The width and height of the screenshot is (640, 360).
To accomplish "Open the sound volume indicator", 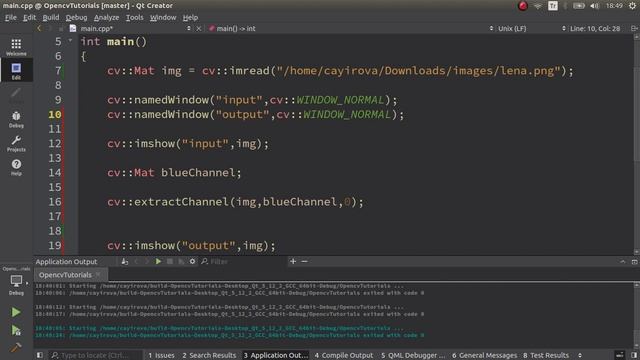I will tap(594, 6).
